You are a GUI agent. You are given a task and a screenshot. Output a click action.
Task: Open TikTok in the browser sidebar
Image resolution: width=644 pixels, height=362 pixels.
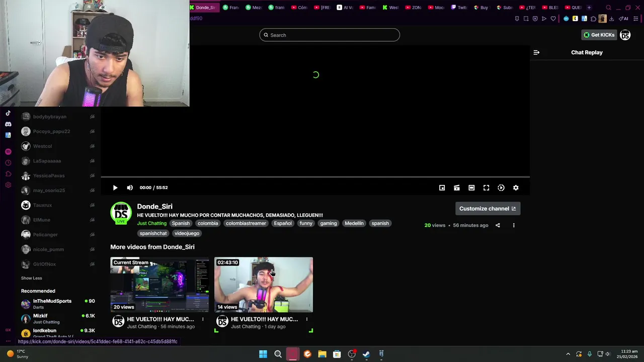8,113
